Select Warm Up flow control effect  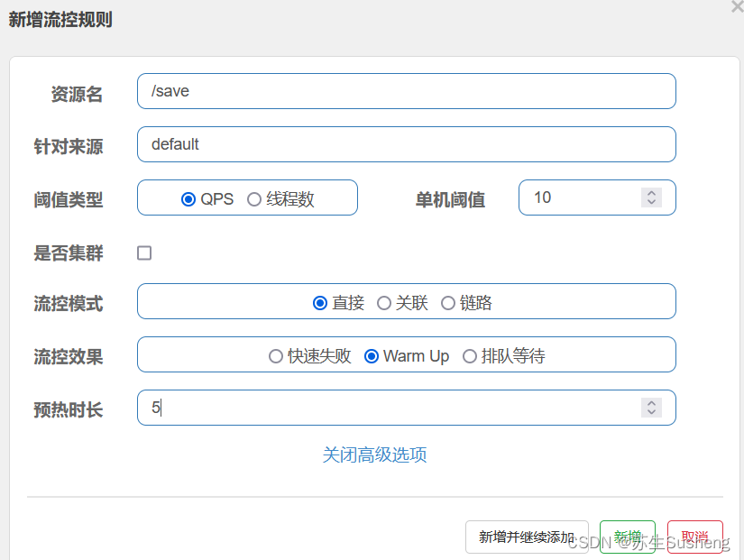coord(372,356)
